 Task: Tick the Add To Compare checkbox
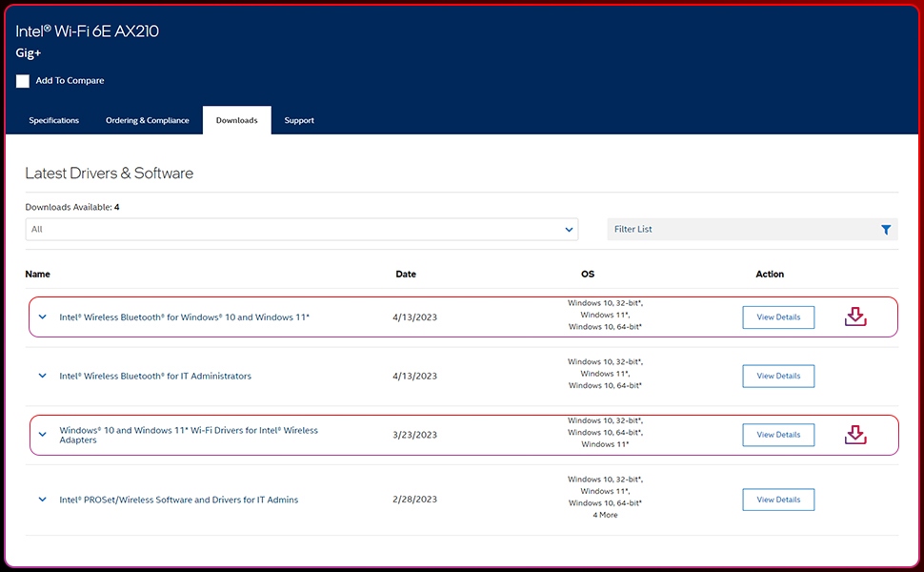click(23, 81)
